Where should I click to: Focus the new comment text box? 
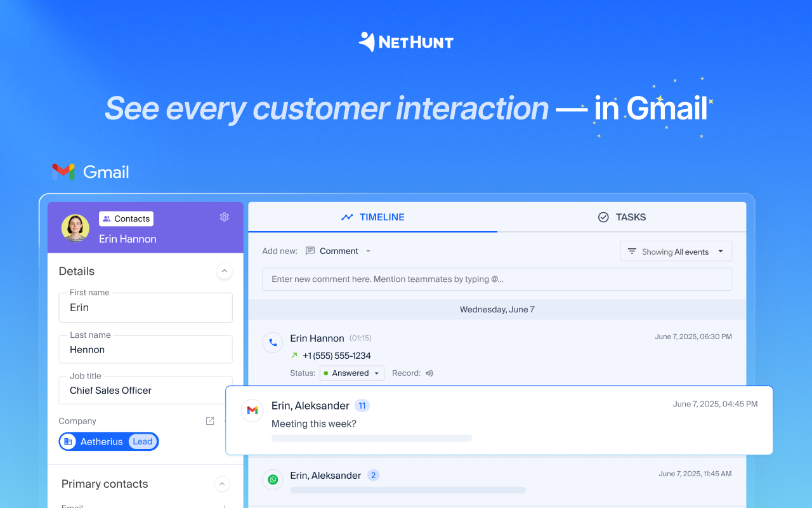497,279
